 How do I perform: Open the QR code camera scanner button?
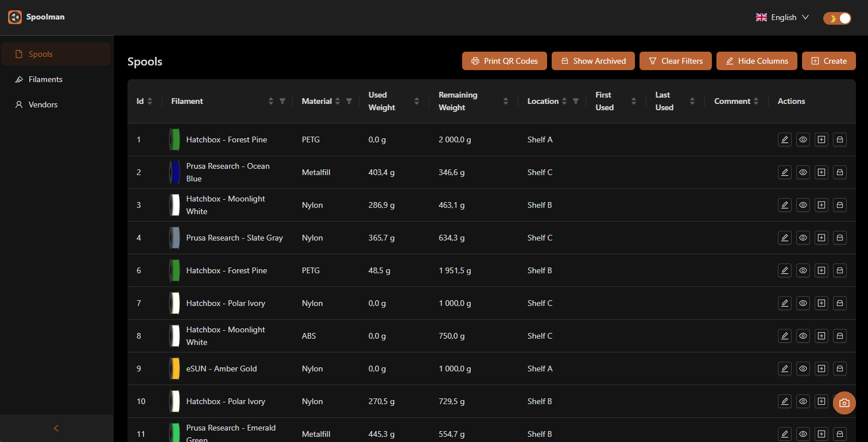click(844, 402)
